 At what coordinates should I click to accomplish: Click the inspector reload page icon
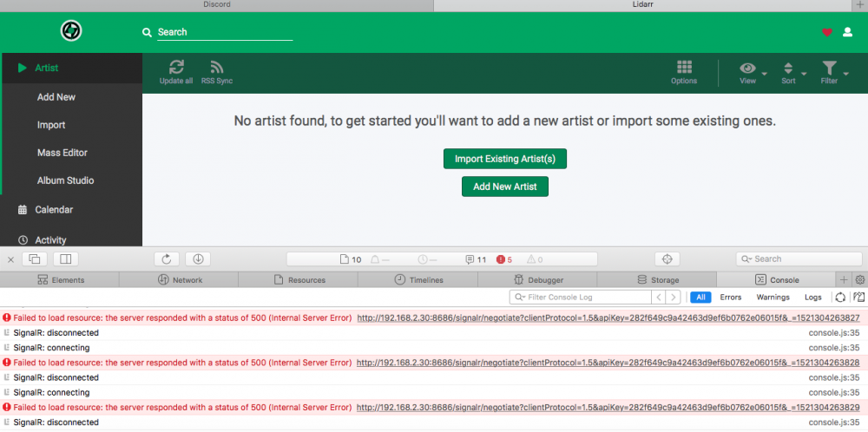[167, 259]
